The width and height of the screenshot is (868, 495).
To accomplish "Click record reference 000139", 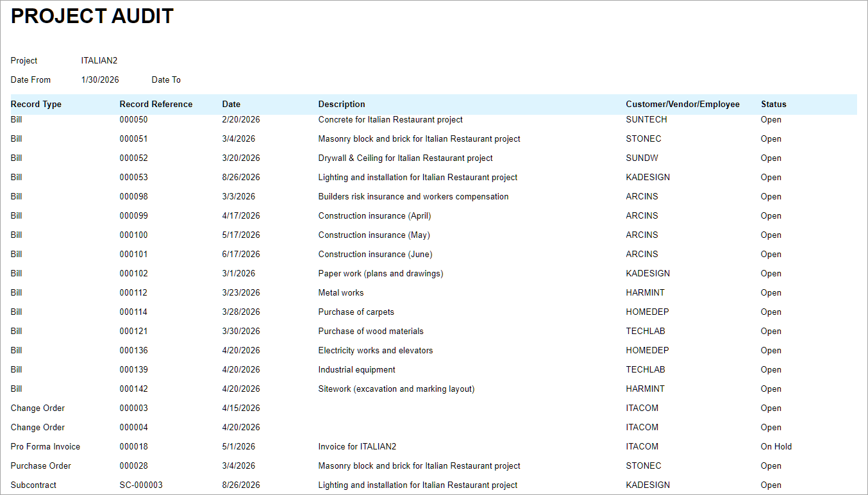I will pyautogui.click(x=133, y=369).
